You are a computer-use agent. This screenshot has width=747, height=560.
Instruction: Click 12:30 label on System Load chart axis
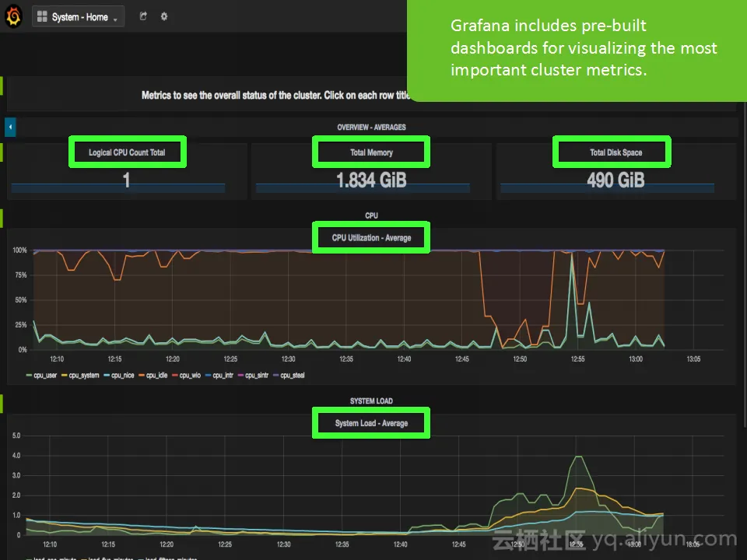click(283, 544)
